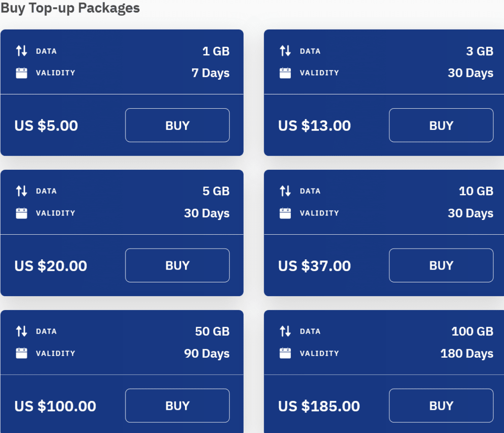Image resolution: width=504 pixels, height=433 pixels.
Task: Click the data arrows icon on the 10 GB package
Action: point(285,191)
